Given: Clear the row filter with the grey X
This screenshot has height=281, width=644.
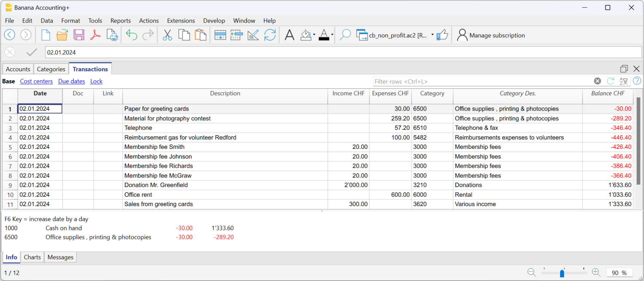Looking at the screenshot, I should coord(597,81).
